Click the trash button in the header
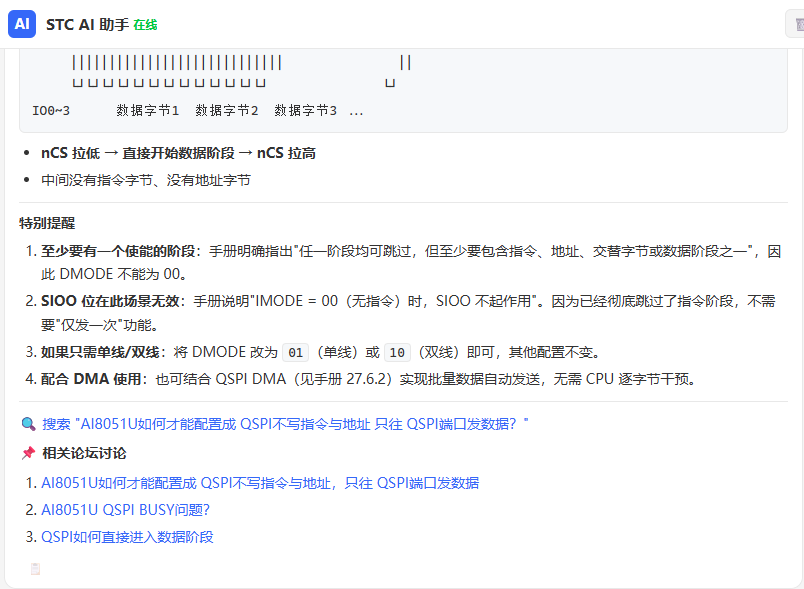Image resolution: width=804 pixels, height=589 pixels. tap(797, 24)
